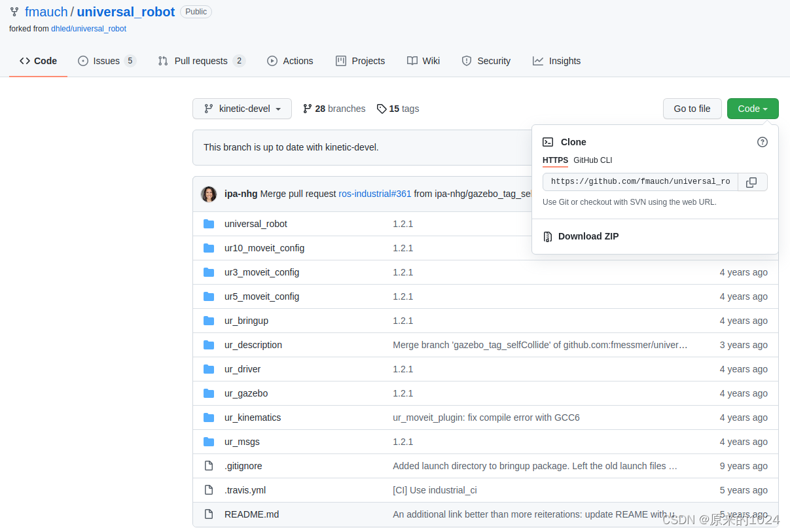The height and width of the screenshot is (532, 790).
Task: Click the terminal icon next to Clone
Action: 548,142
